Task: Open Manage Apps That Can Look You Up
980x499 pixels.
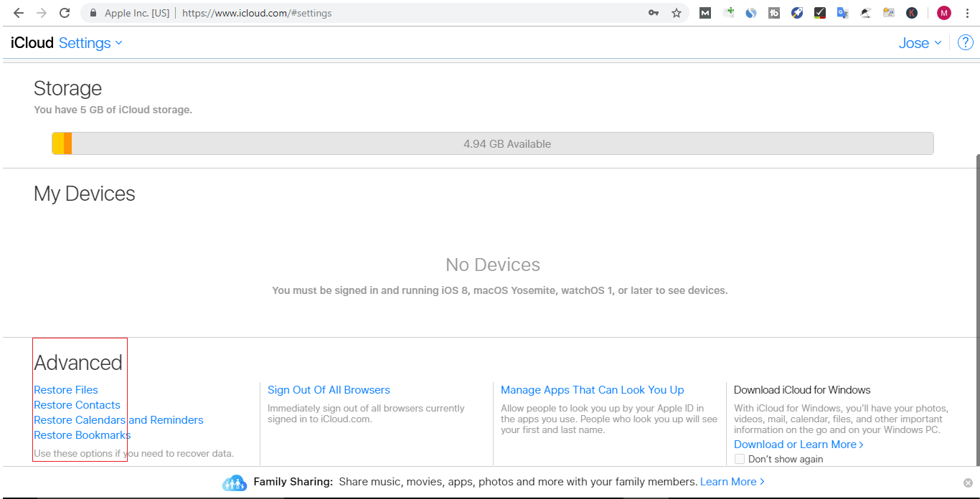Action: point(593,390)
